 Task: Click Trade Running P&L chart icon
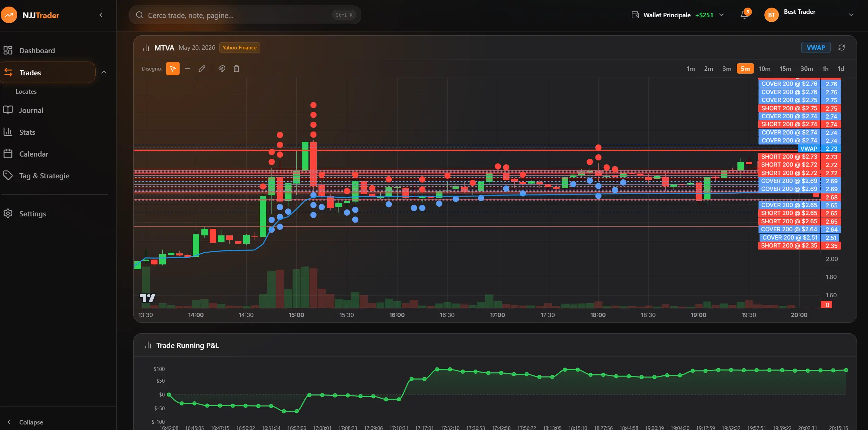pos(148,345)
